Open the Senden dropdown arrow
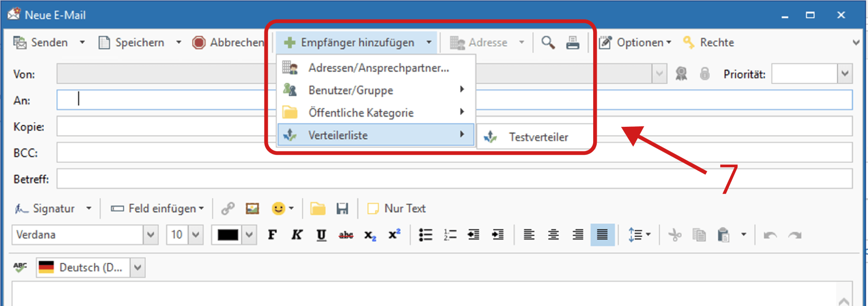The height and width of the screenshot is (306, 868). click(x=82, y=43)
